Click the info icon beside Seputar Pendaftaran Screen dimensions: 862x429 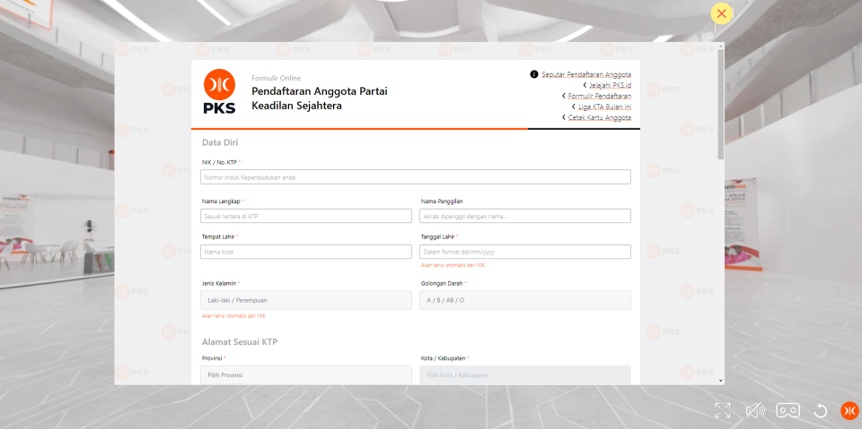534,74
